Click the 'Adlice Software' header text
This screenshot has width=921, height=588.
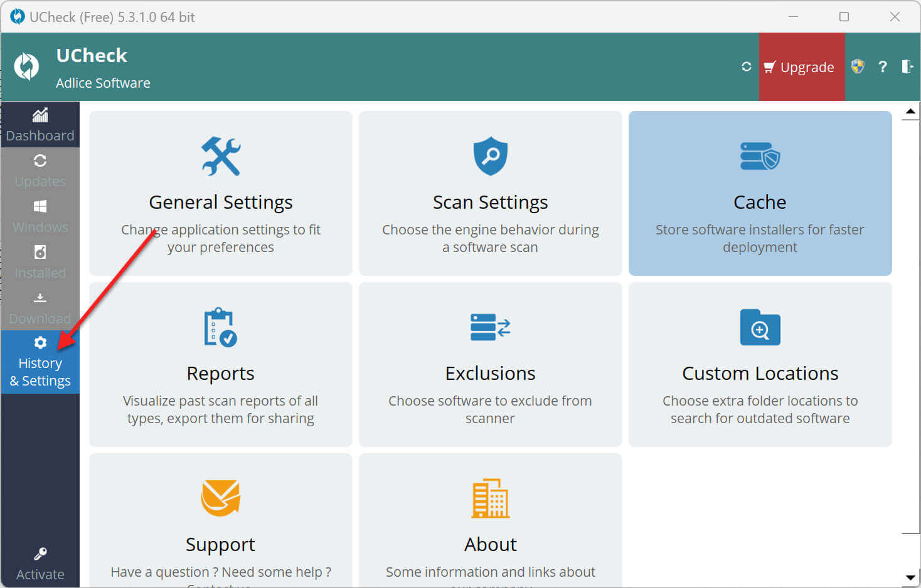tap(103, 83)
